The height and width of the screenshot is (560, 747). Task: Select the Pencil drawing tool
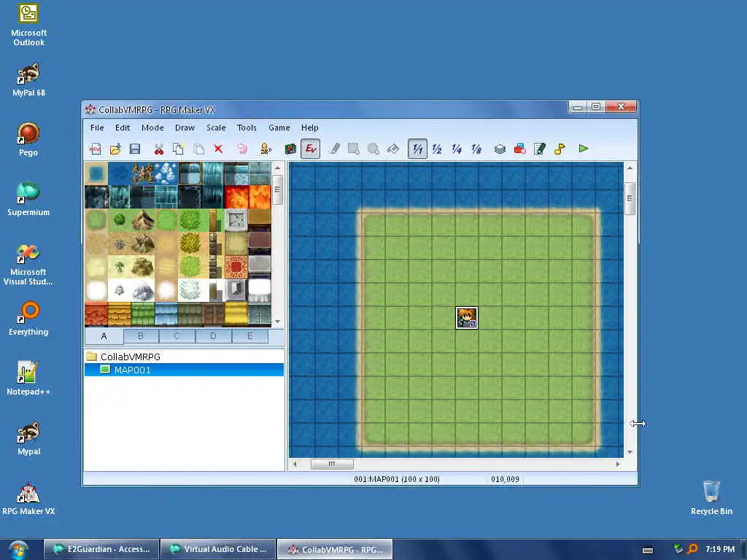[x=334, y=149]
